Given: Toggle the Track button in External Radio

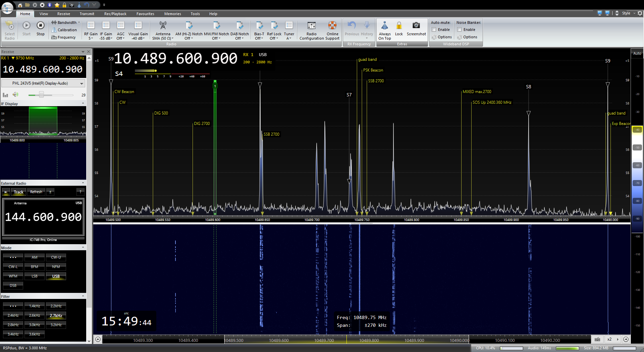Looking at the screenshot, I should click(18, 192).
